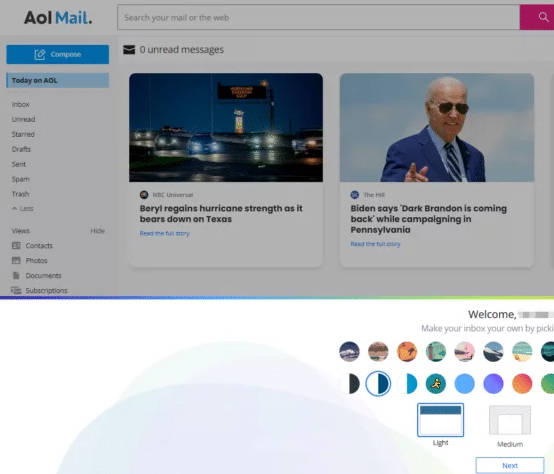Click the AOL Mail logo
Screen dimensions: 554x474
[x=58, y=18]
